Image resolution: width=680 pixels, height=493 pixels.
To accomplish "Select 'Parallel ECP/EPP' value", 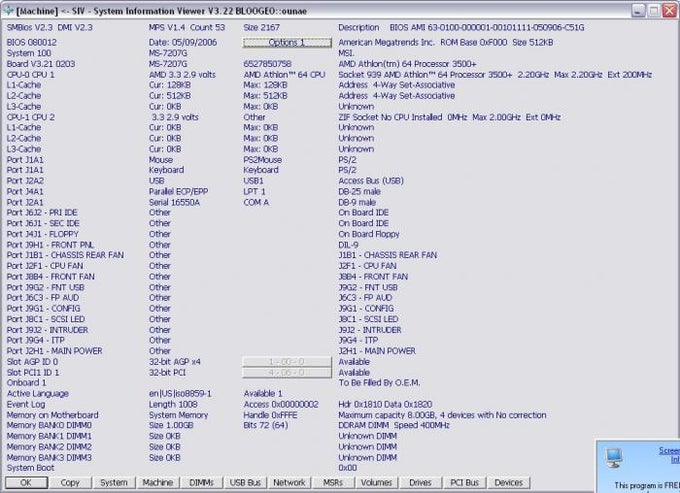I will pyautogui.click(x=178, y=191).
